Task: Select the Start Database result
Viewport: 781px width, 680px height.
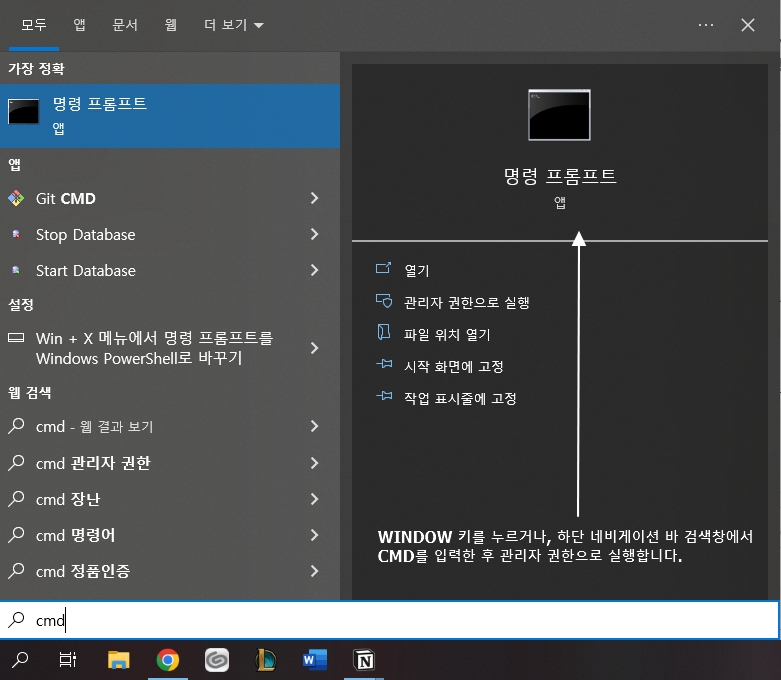Action: pos(86,270)
